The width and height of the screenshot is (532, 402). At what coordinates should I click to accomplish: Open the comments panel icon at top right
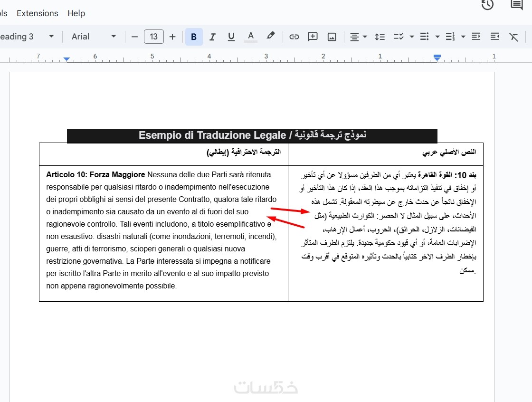(x=516, y=4)
